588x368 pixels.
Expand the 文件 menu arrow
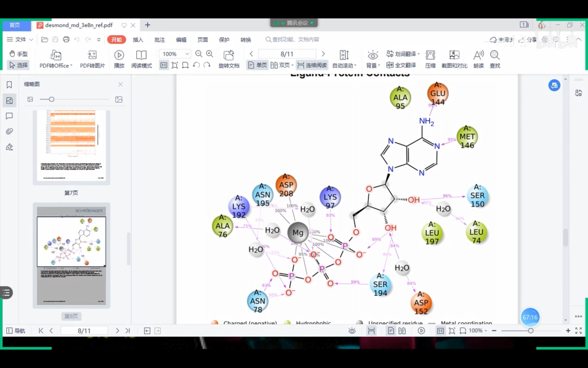pyautogui.click(x=31, y=39)
